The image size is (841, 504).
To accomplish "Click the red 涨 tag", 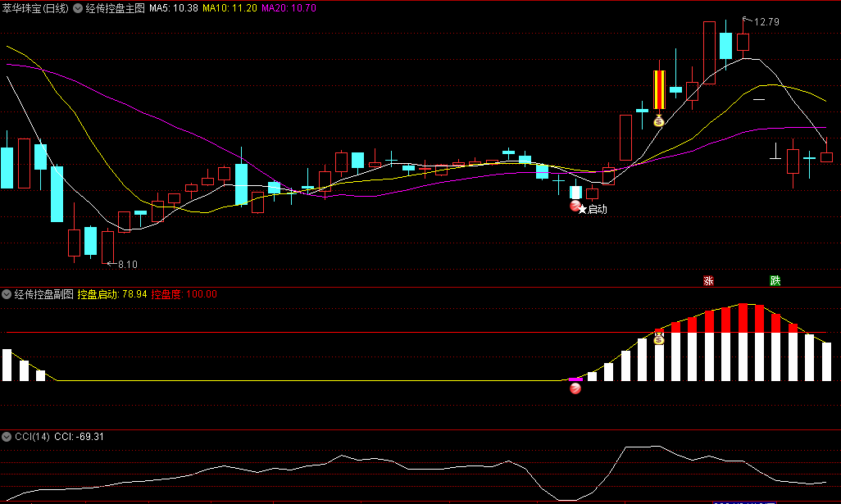I will [708, 280].
